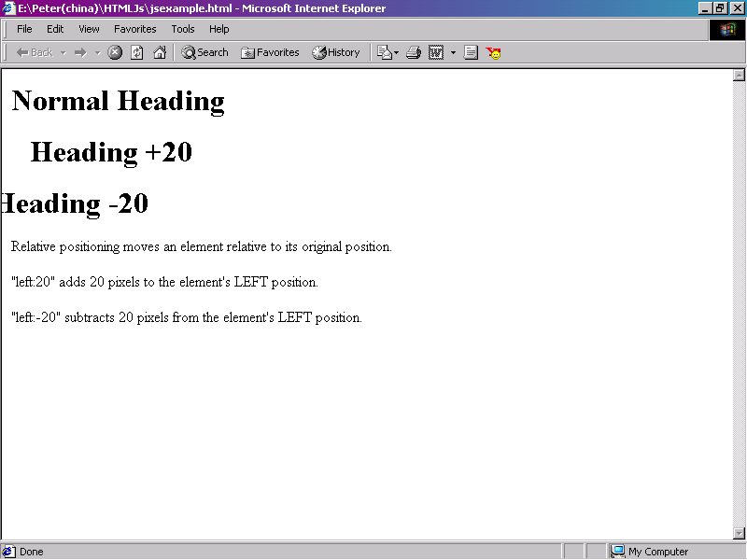Open the Favorites menu
This screenshot has width=747, height=560.
point(134,29)
